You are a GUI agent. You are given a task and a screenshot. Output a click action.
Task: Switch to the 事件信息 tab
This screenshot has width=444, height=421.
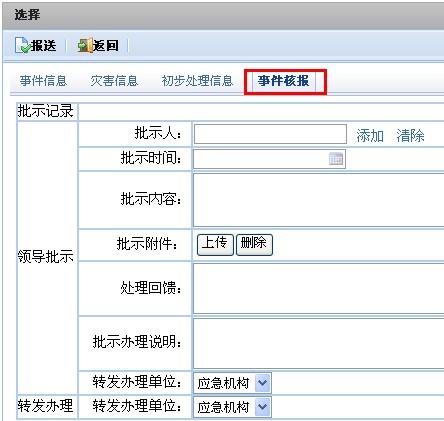click(x=43, y=81)
